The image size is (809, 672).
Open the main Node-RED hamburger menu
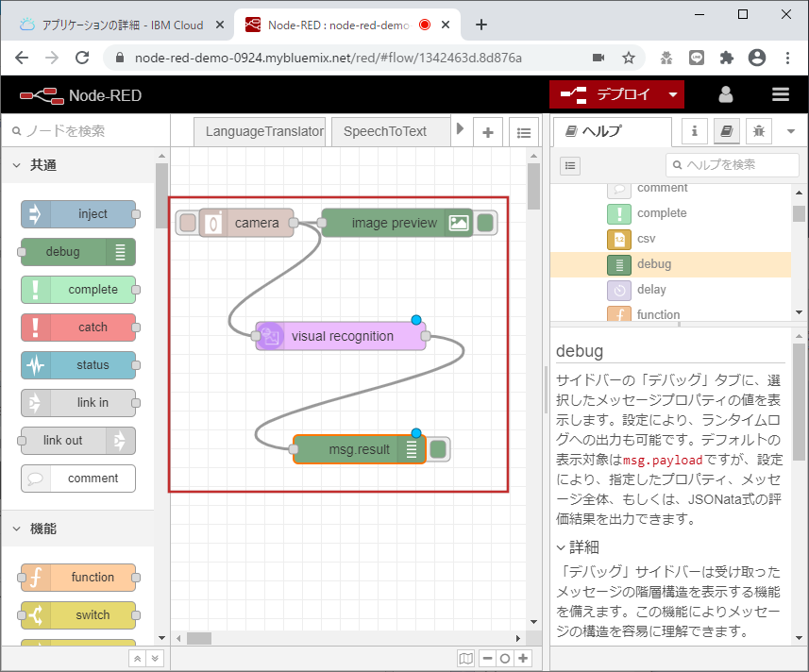click(x=781, y=94)
